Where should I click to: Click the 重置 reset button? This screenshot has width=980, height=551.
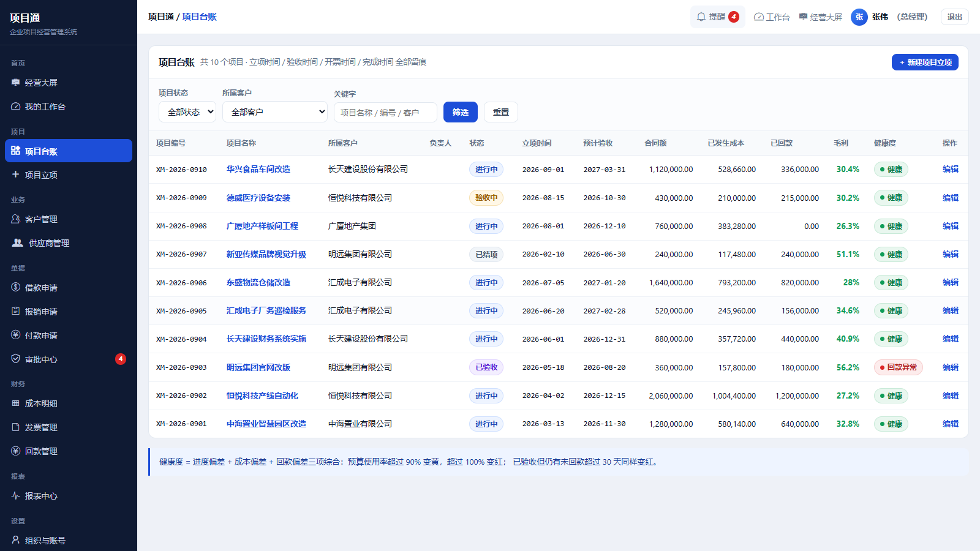pos(501,112)
